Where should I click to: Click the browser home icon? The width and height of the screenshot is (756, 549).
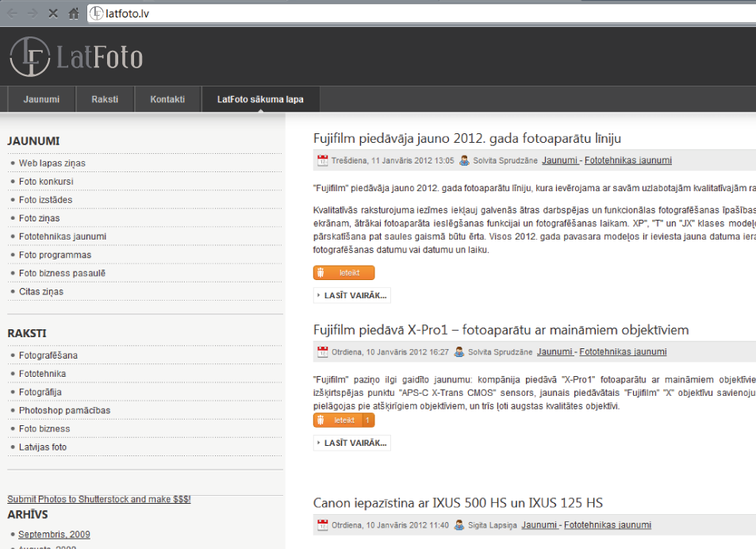[74, 13]
